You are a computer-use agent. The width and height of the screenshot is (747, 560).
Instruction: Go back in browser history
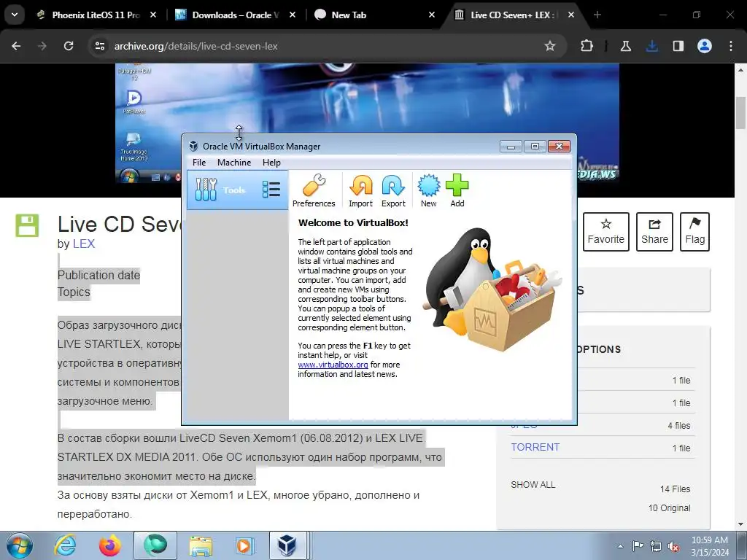click(x=16, y=46)
